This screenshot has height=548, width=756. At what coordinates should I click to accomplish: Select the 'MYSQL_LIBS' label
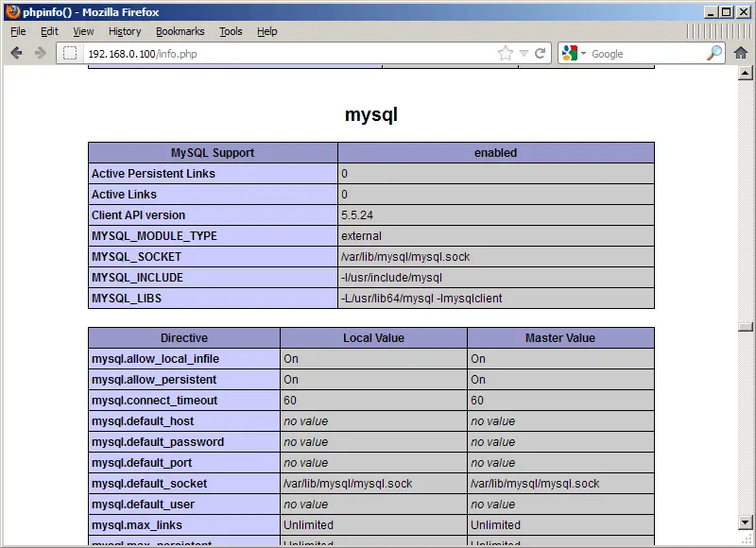(127, 299)
